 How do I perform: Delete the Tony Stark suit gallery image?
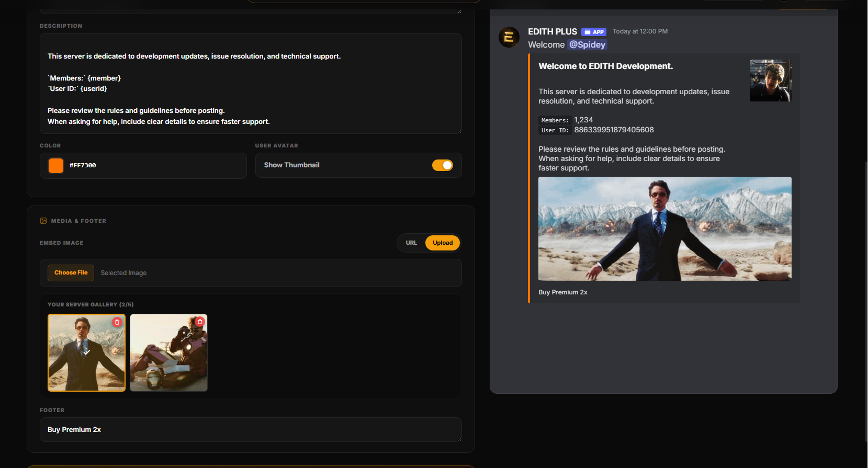pyautogui.click(x=117, y=322)
